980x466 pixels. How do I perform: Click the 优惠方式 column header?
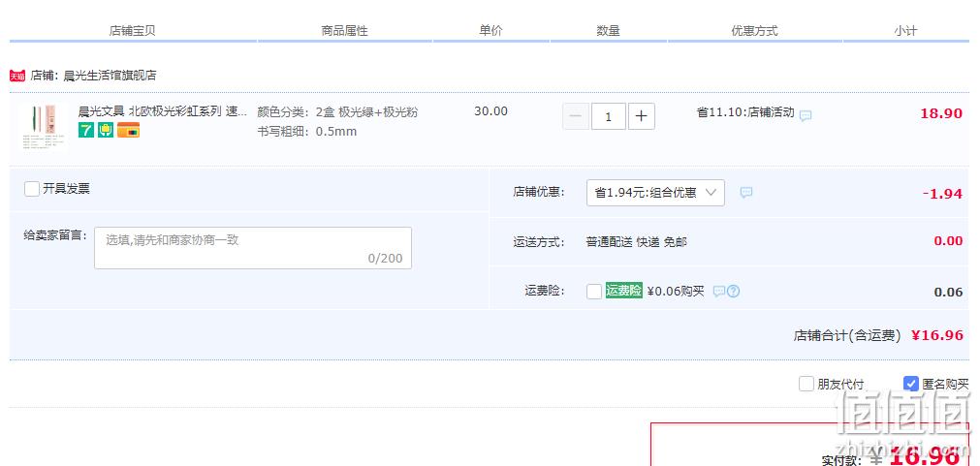[754, 31]
